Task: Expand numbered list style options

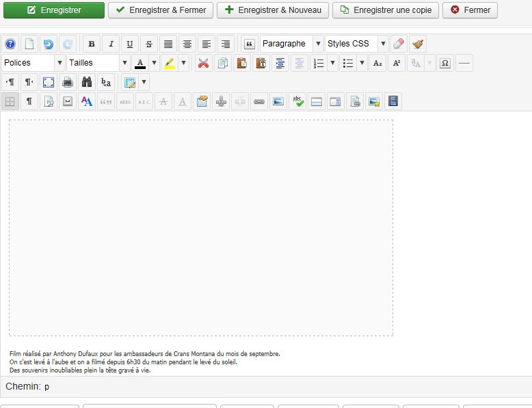Action: pyautogui.click(x=332, y=63)
